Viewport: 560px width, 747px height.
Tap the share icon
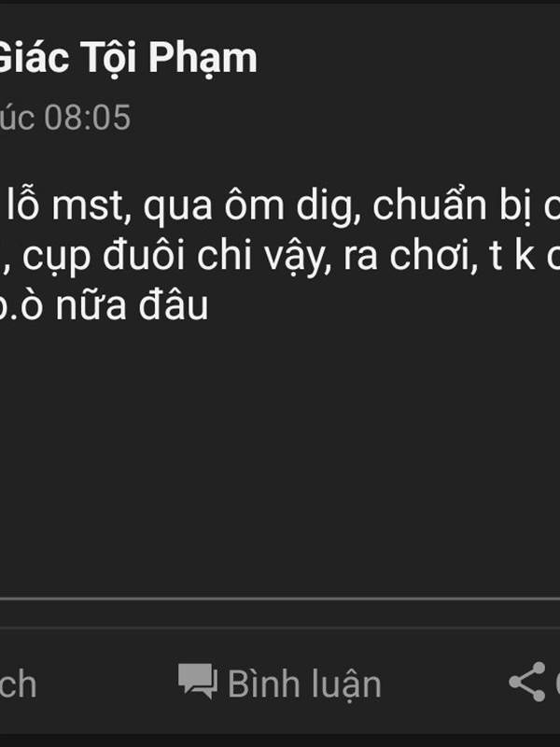[x=527, y=682]
